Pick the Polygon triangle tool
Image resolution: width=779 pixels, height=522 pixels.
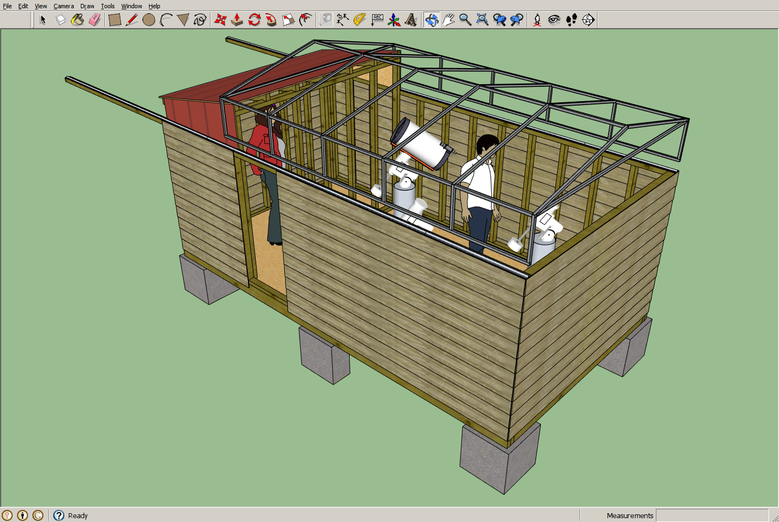[x=183, y=20]
